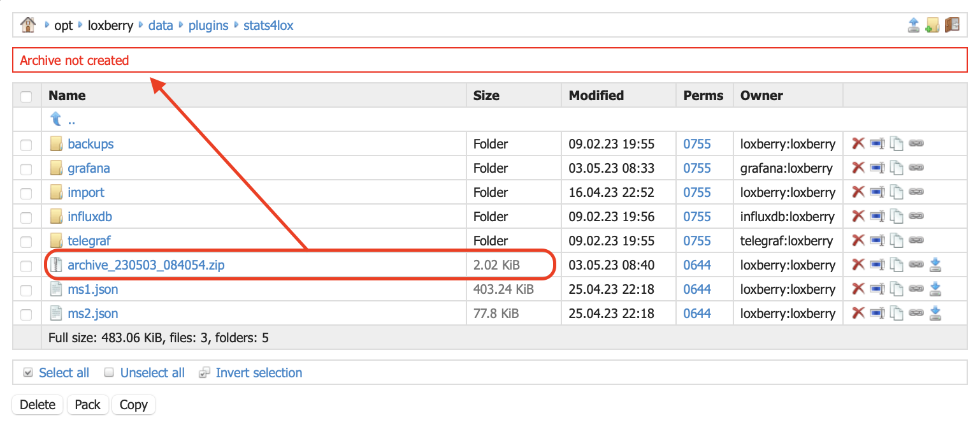This screenshot has width=980, height=427.
Task: Change permissions 0644 of archive zip file
Action: [x=697, y=265]
